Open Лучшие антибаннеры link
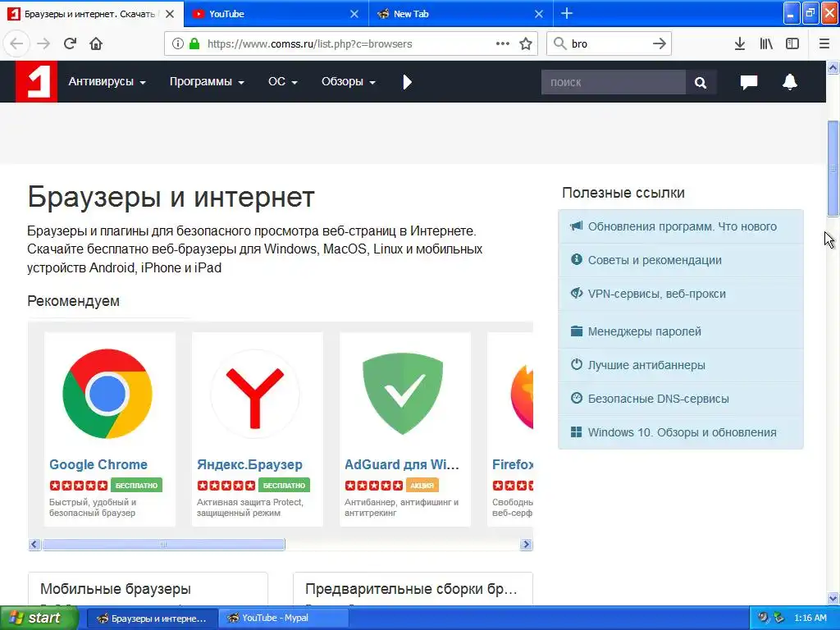This screenshot has height=630, width=840. tap(681, 365)
